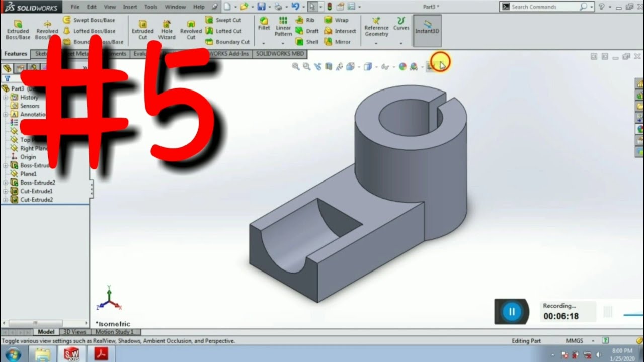
Task: Choose the Lofted Cut tool
Action: (x=223, y=31)
